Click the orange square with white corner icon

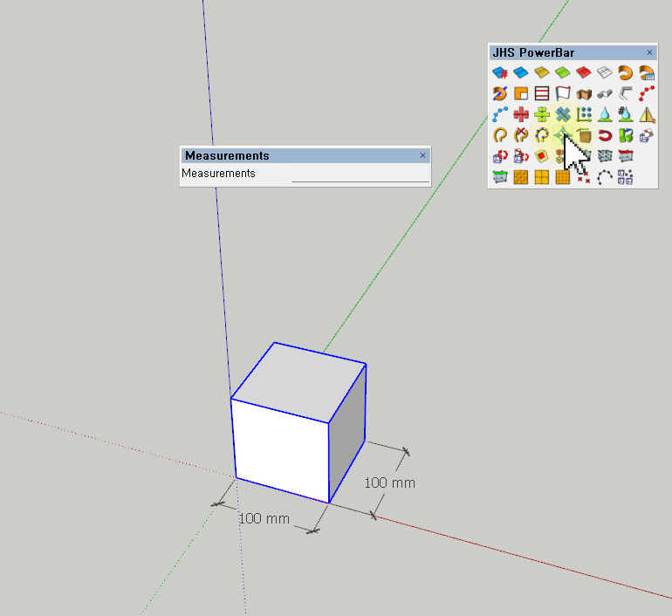click(x=521, y=93)
